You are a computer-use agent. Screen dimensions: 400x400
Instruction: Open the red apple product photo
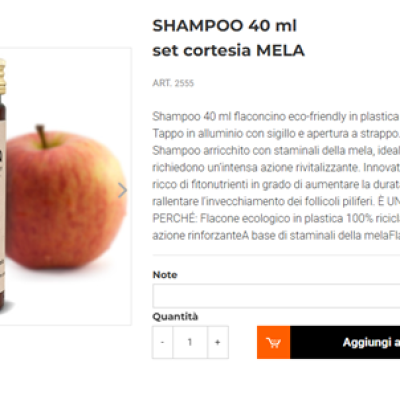(66, 198)
